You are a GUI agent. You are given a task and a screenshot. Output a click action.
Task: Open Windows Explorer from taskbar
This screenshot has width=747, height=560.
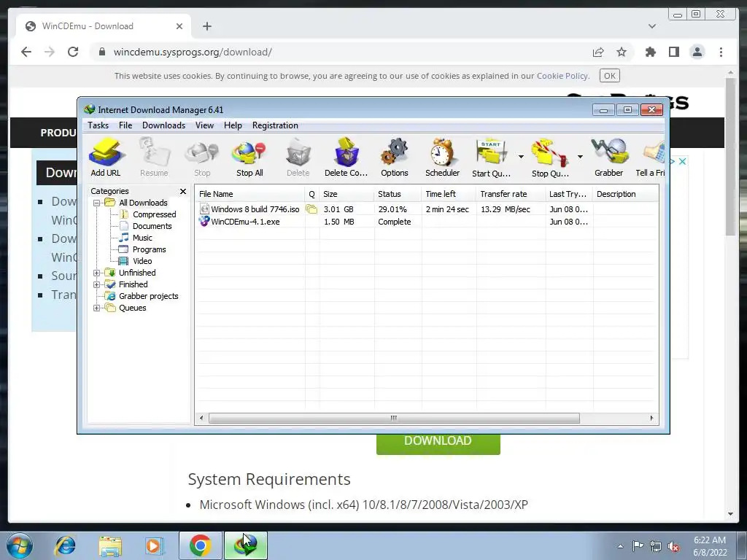110,545
